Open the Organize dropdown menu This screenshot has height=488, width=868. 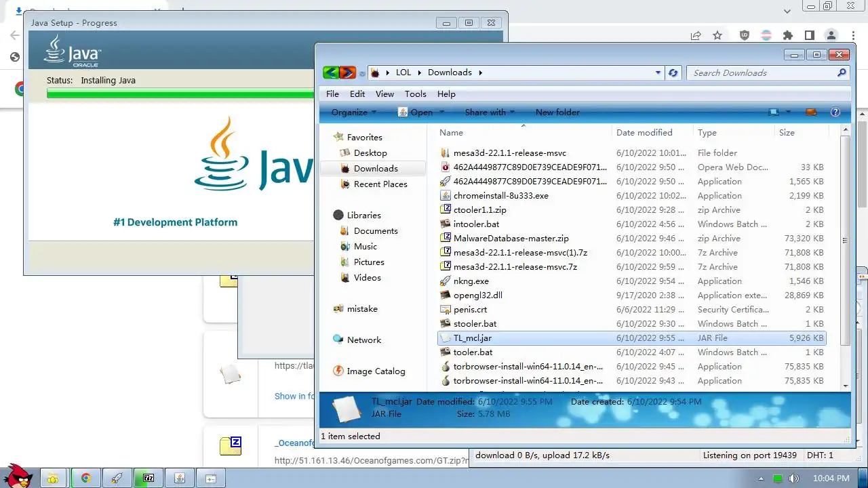point(353,113)
